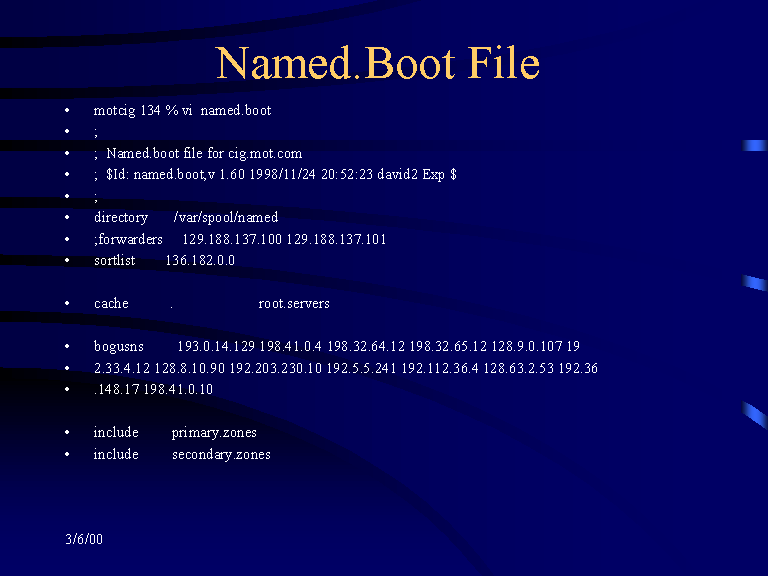Click the "secondary.zones" include entry
This screenshot has width=768, height=576.
pyautogui.click(x=221, y=454)
